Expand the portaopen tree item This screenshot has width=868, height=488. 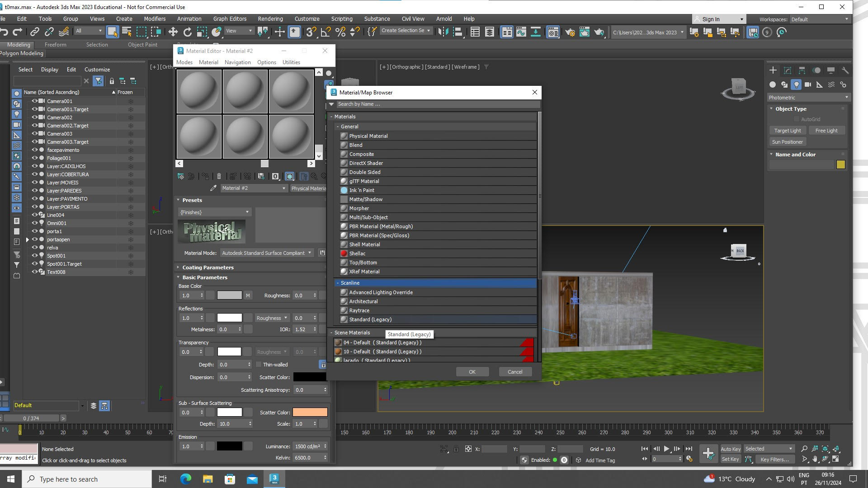point(28,239)
